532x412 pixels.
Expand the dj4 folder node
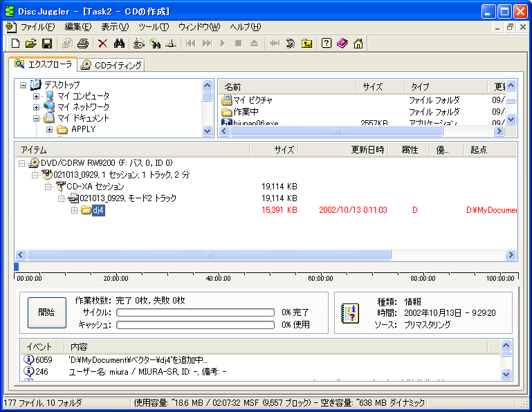click(74, 211)
